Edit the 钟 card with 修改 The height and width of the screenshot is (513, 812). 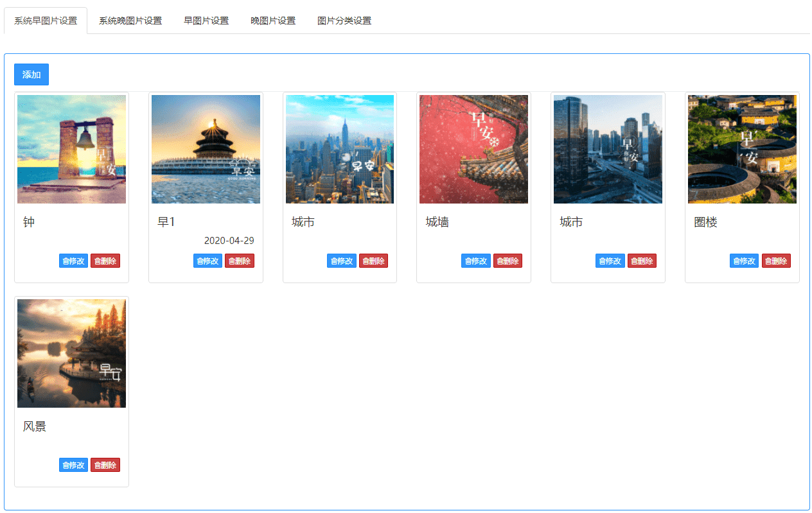(x=73, y=261)
